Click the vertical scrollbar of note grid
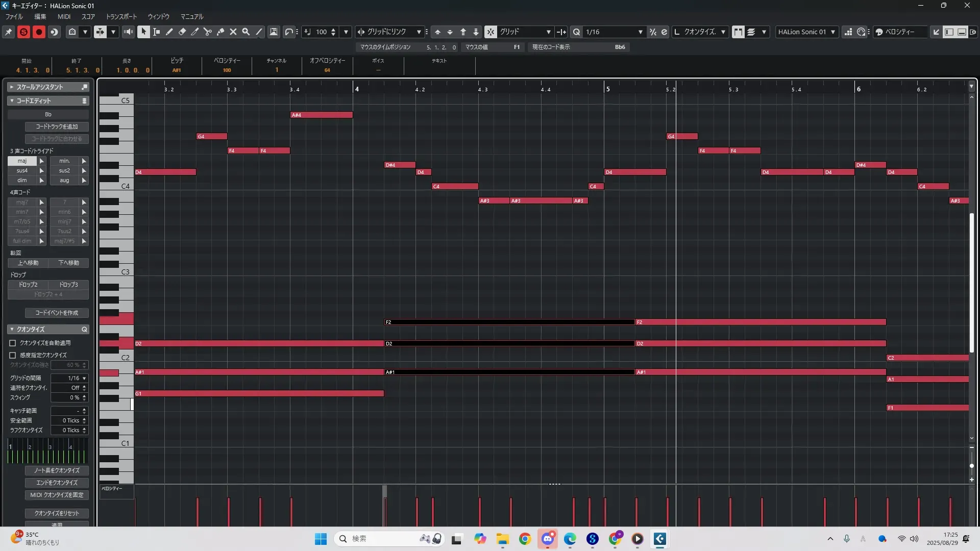The width and height of the screenshot is (980, 551). click(971, 283)
